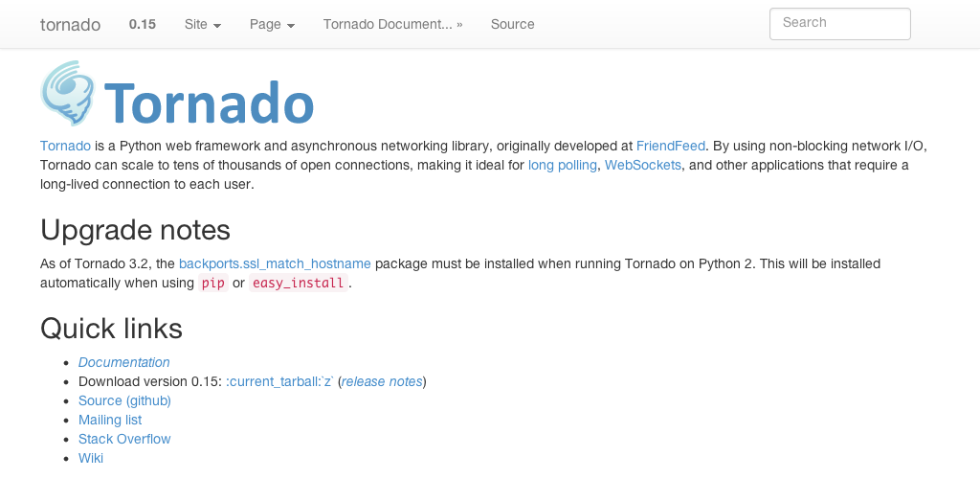Focus the Search input field
980x479 pixels.
pos(839,24)
